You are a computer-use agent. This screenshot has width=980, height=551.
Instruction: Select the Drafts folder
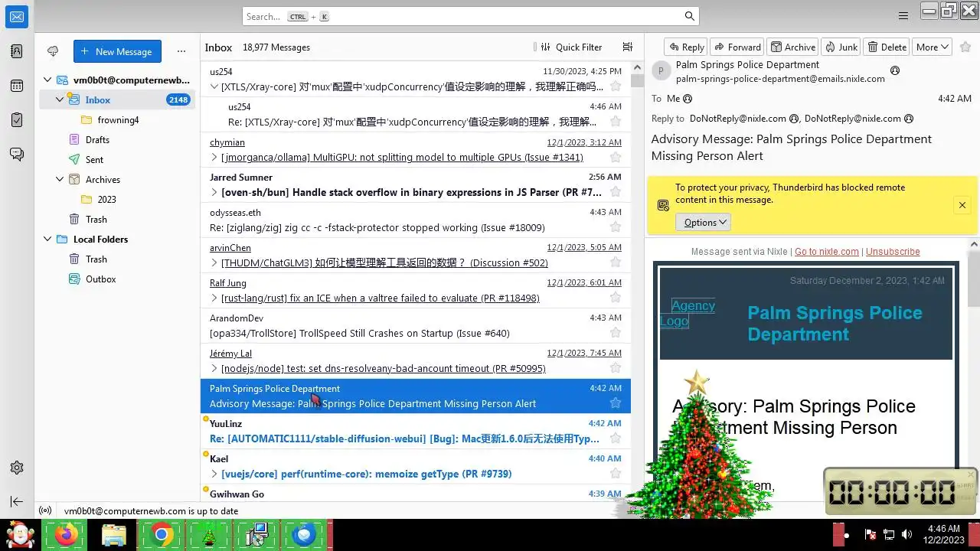coord(97,139)
